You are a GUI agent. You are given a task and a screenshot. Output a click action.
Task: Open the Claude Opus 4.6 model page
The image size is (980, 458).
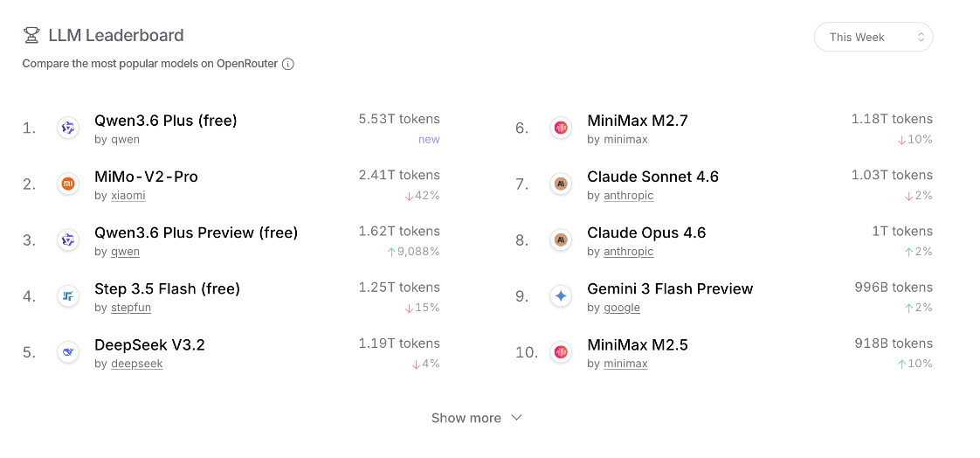646,232
